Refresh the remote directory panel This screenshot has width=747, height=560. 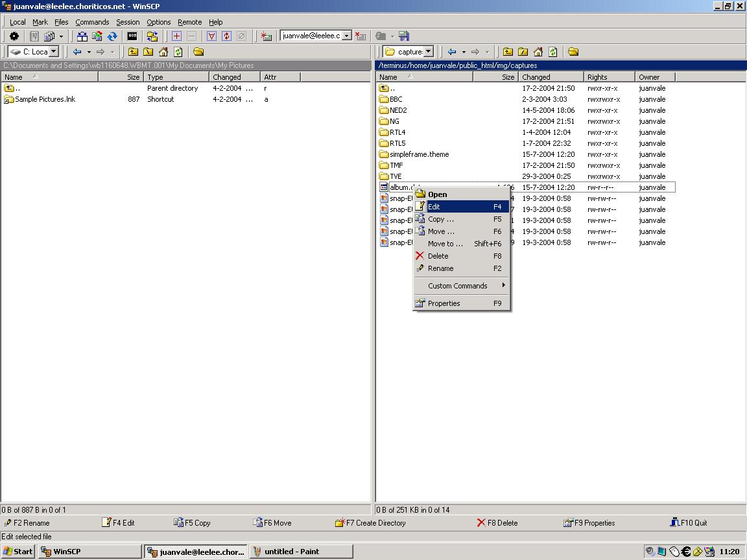coord(553,52)
